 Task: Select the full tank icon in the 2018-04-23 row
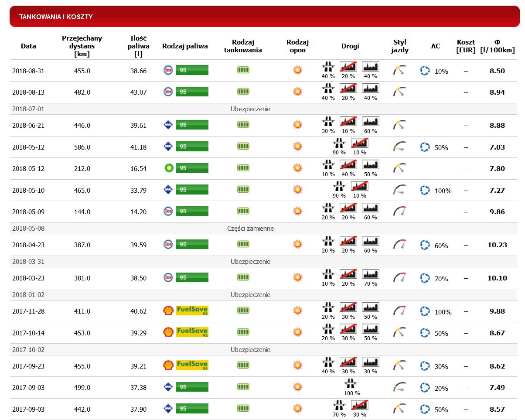point(243,244)
